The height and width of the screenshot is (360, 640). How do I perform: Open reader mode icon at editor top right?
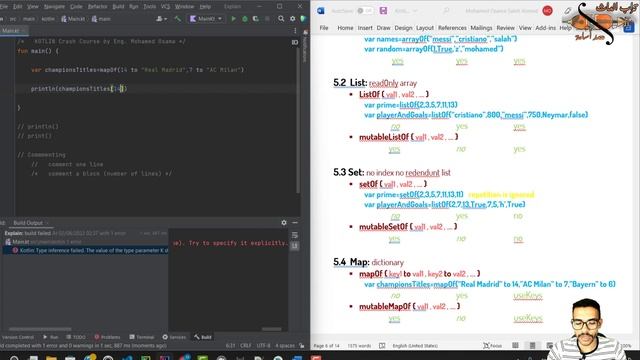click(295, 42)
